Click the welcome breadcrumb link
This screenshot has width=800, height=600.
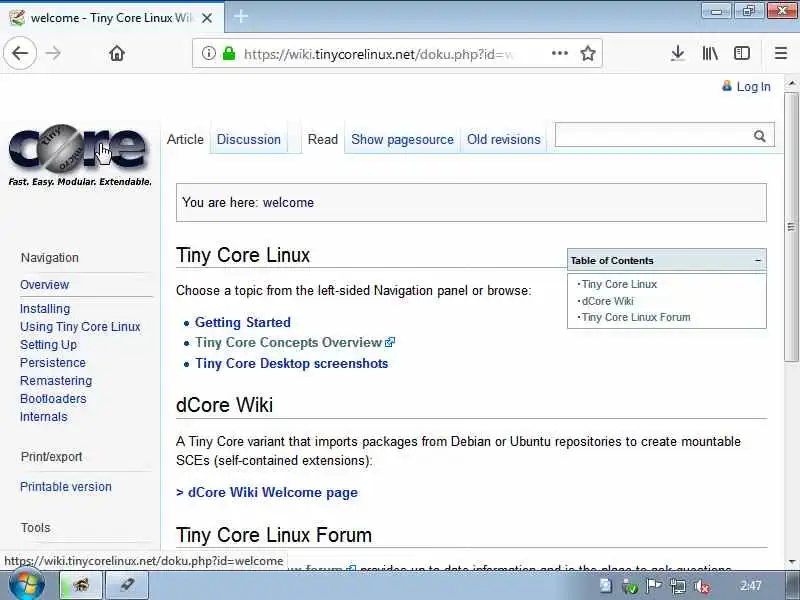point(288,203)
